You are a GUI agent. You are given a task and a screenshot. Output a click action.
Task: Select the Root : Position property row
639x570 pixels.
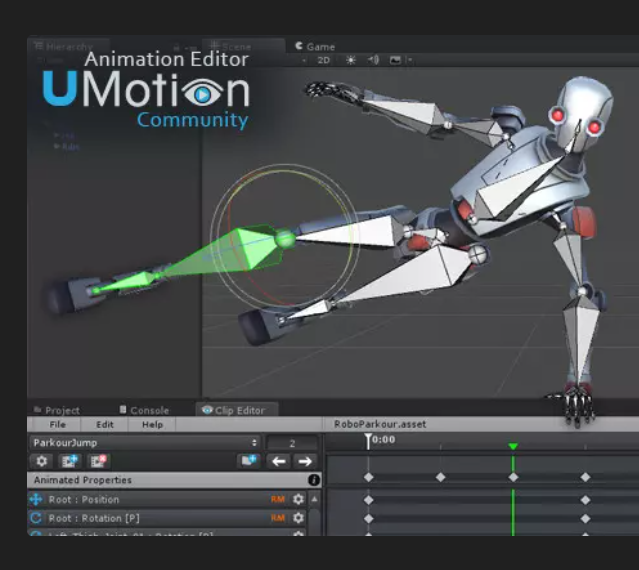(x=167, y=499)
